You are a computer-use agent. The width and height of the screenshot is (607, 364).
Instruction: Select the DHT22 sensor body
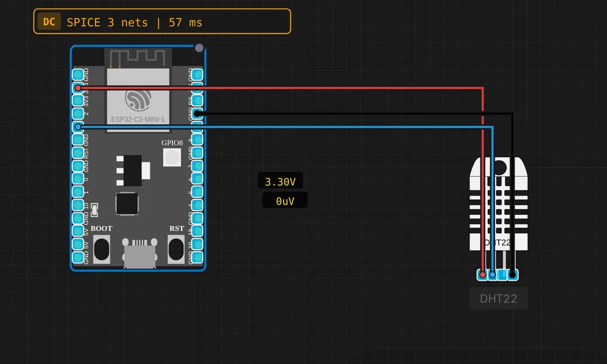[498, 204]
